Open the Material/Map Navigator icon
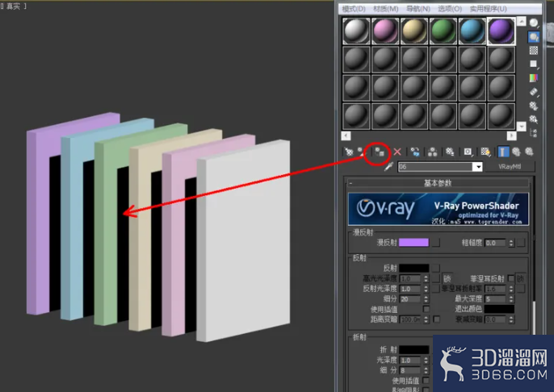The image size is (554, 392). point(534,133)
